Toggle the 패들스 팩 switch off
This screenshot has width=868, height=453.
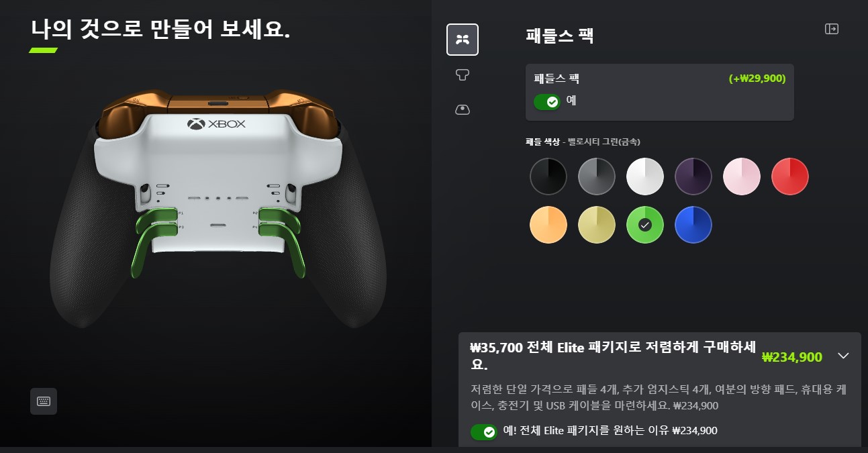(547, 102)
